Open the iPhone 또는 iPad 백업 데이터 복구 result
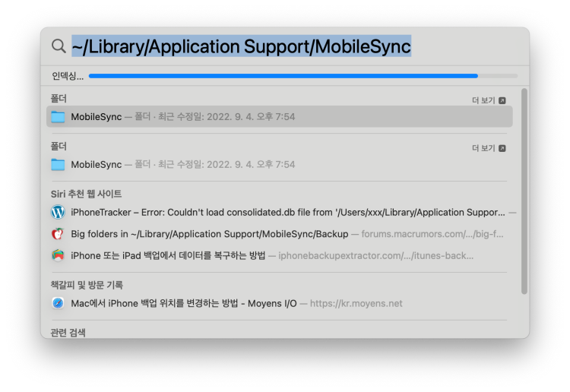The width and height of the screenshot is (570, 392). pyautogui.click(x=279, y=256)
